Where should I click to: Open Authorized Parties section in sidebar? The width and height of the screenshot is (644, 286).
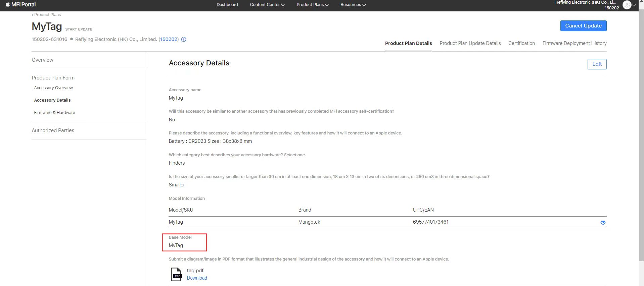coord(53,130)
